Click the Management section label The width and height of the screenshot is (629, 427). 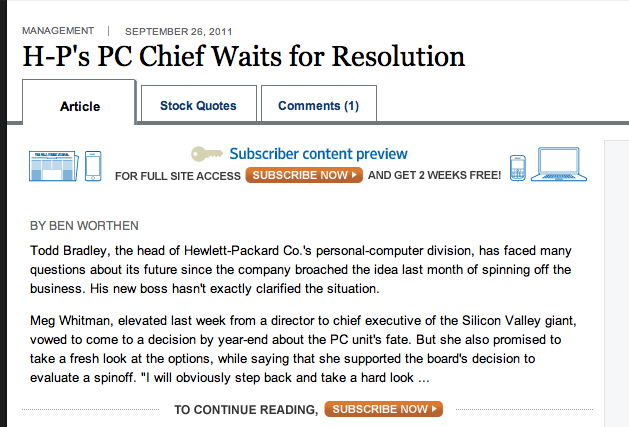click(x=58, y=31)
